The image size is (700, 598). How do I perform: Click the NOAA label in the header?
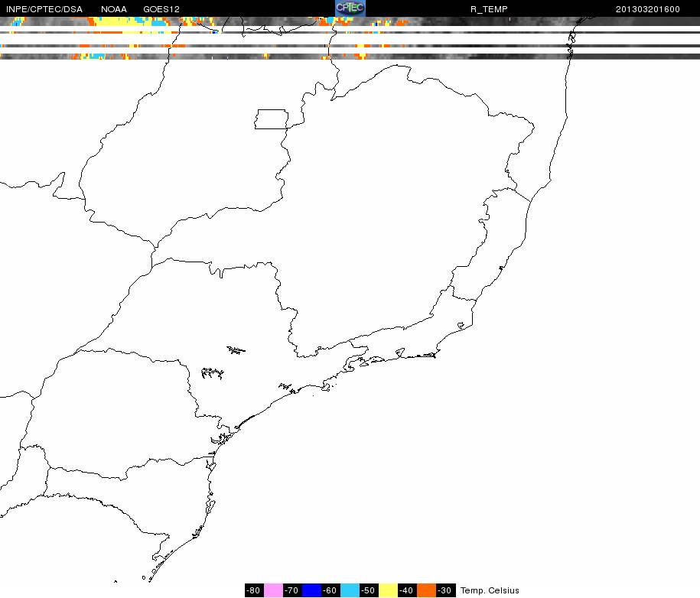point(114,9)
